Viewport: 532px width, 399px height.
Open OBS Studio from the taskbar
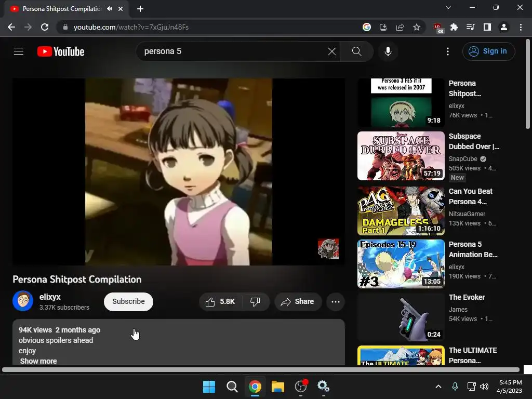point(301,387)
